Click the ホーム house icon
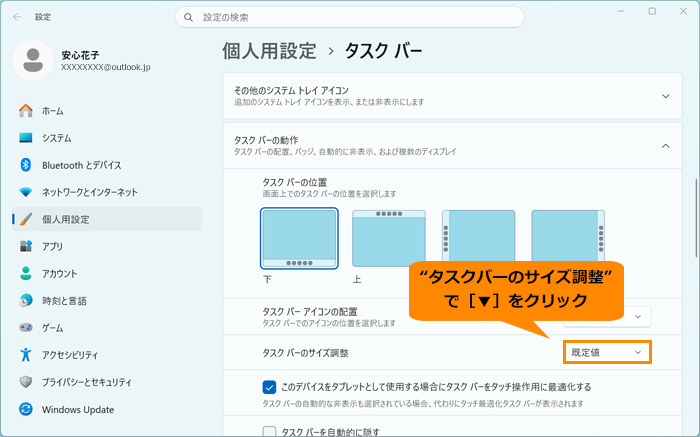 click(x=26, y=111)
